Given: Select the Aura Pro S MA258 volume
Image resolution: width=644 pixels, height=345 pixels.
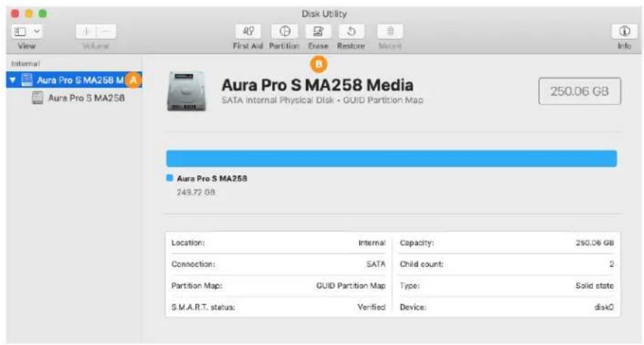Looking at the screenshot, I should [x=86, y=98].
